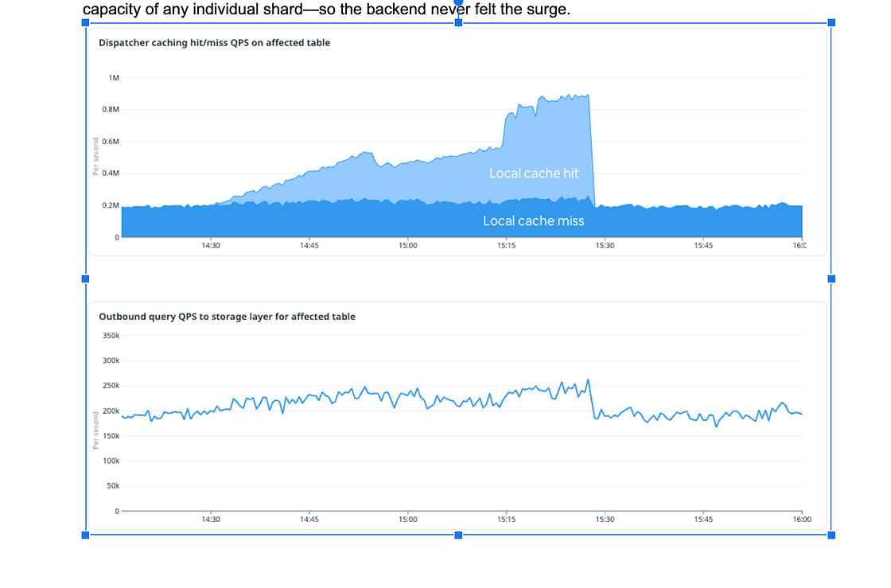Click the bottom-left image resize handle
This screenshot has height=588, width=891.
[86, 535]
